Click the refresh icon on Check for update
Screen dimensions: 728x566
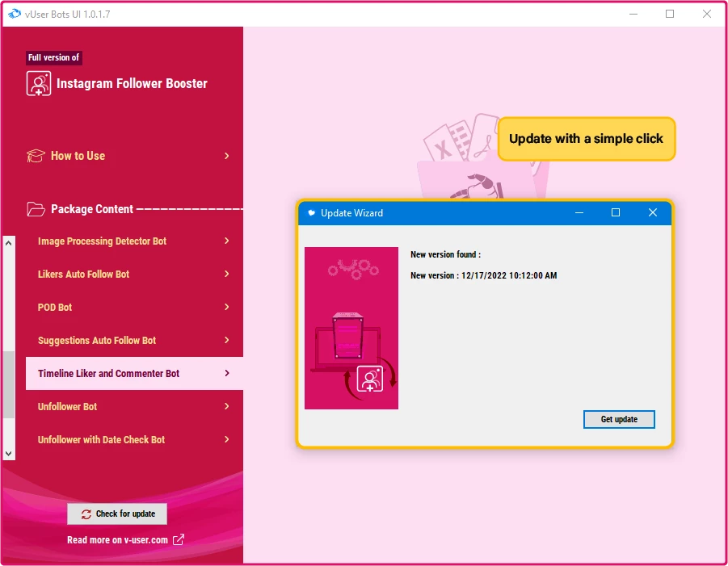(x=86, y=514)
